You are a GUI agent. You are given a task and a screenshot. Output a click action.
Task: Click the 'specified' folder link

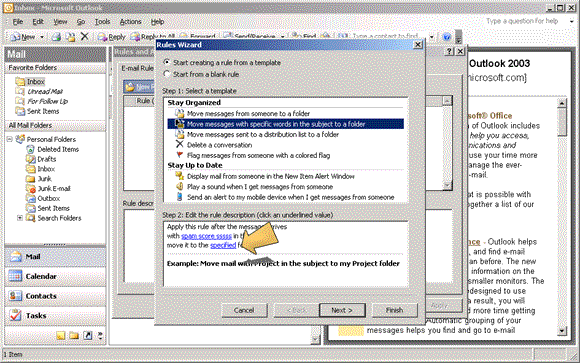(223, 245)
